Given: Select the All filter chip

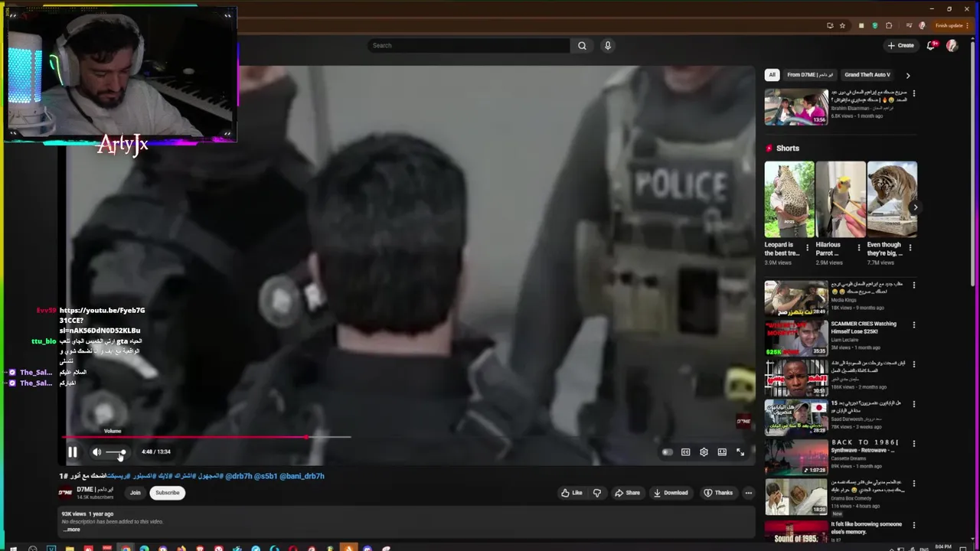Looking at the screenshot, I should [x=772, y=75].
